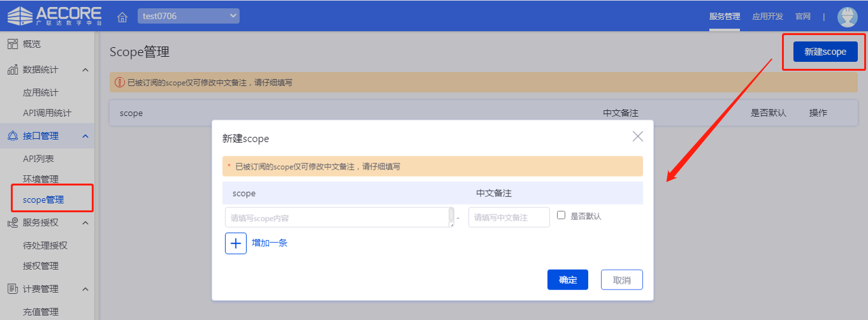The image size is (868, 320).
Task: Open the user avatar icon
Action: click(847, 17)
